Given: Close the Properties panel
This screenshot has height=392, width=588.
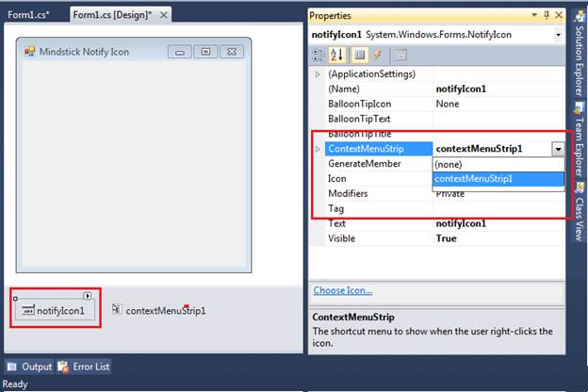Looking at the screenshot, I should [559, 15].
